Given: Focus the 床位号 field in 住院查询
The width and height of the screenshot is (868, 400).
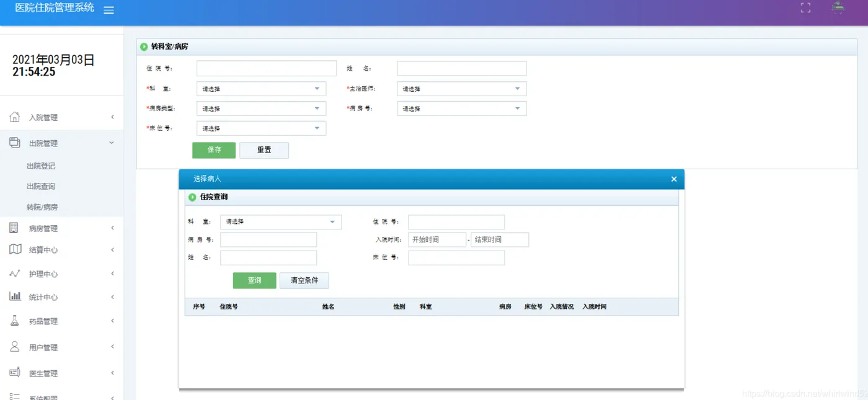Looking at the screenshot, I should [456, 257].
